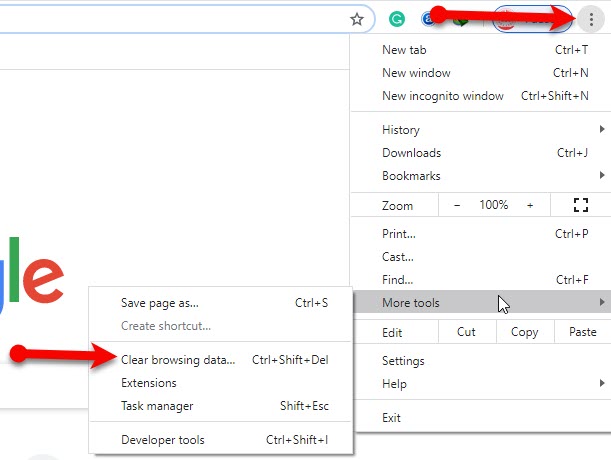
Task: Click the bookmark star icon in address bar
Action: 357,18
